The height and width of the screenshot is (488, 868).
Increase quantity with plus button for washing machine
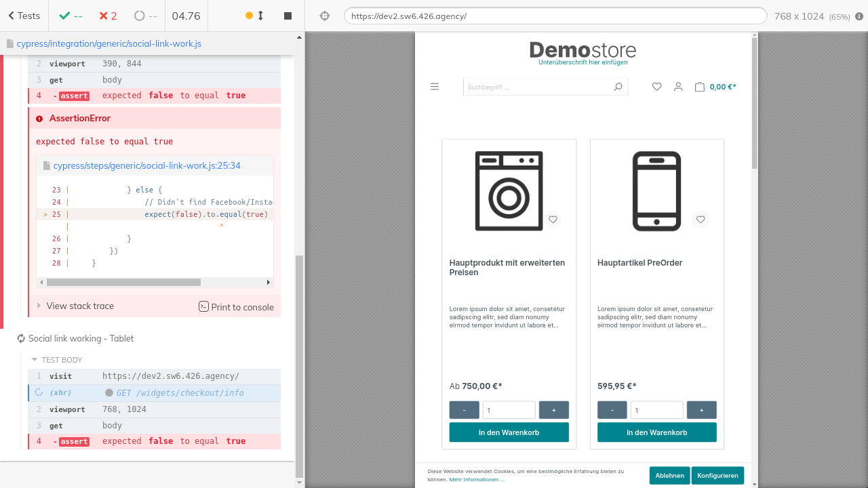(x=553, y=410)
